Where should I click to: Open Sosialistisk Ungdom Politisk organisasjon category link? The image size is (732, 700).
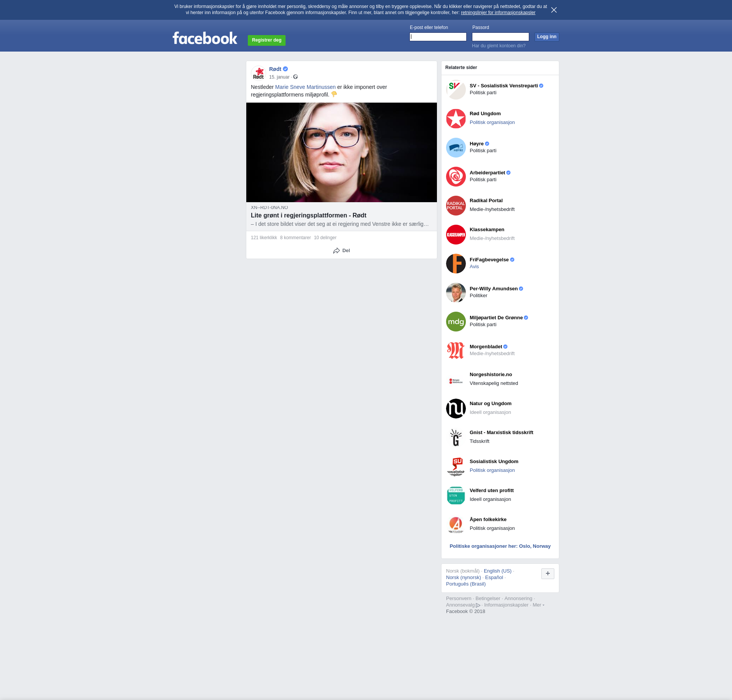click(492, 470)
